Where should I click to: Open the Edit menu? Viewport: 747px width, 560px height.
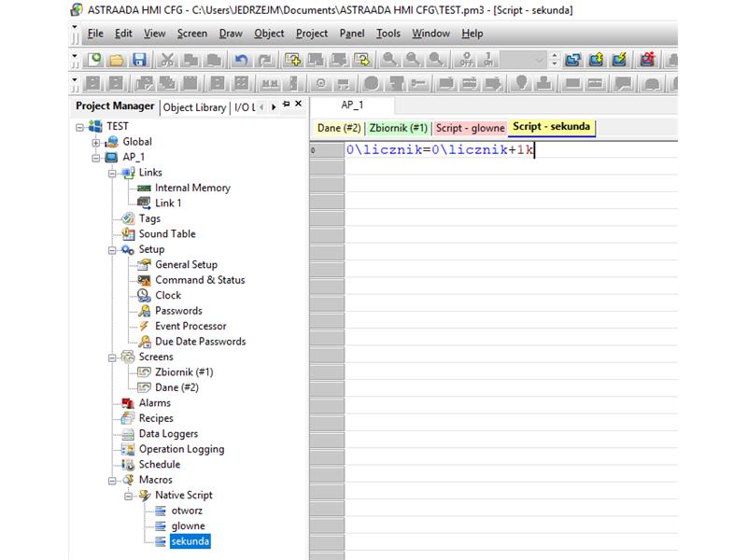click(123, 34)
